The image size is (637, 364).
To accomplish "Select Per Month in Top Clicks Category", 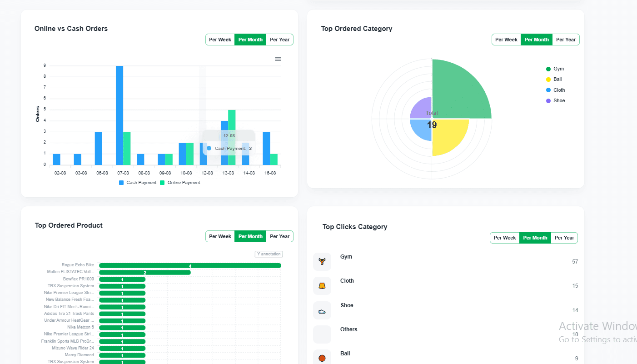I will [x=535, y=238].
